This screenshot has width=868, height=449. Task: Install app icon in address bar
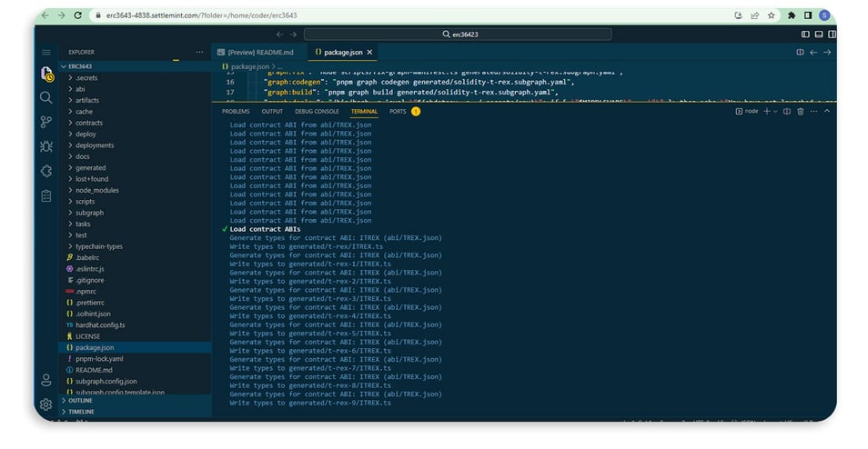[x=738, y=15]
